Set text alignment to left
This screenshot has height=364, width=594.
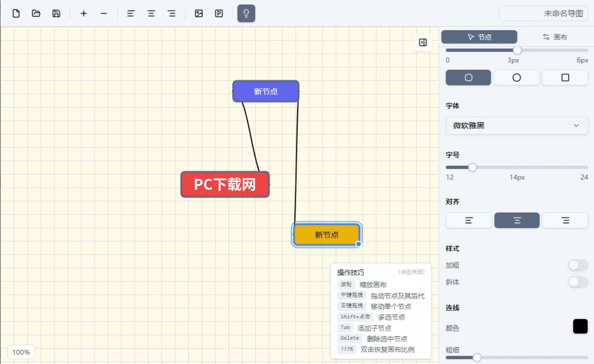point(469,220)
